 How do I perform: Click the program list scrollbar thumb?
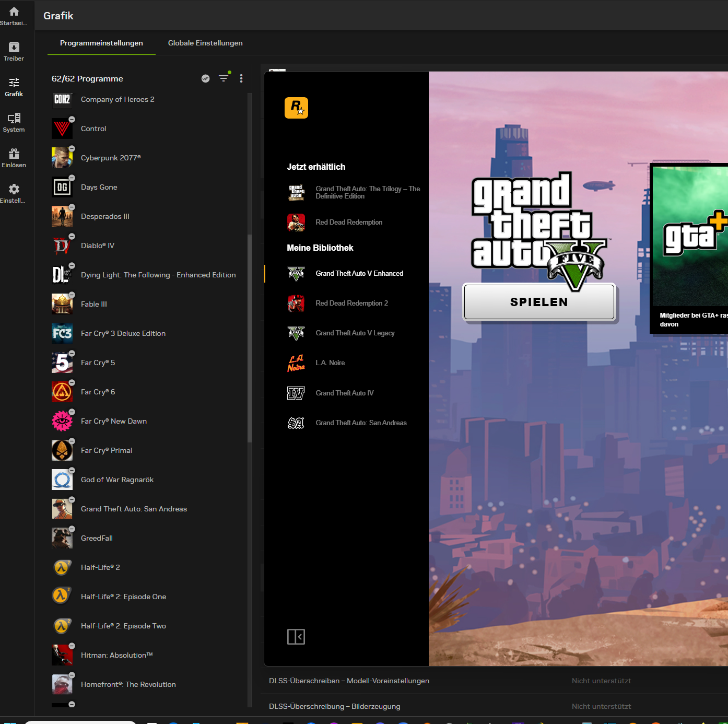[x=250, y=338]
